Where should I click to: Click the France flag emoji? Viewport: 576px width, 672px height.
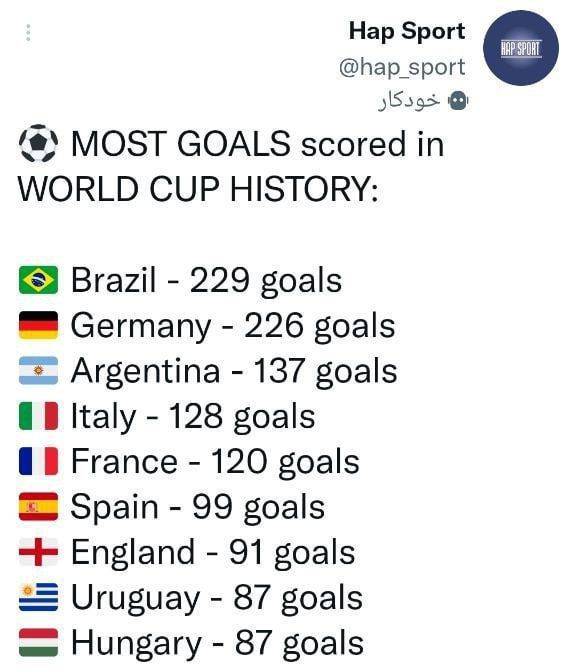point(38,461)
